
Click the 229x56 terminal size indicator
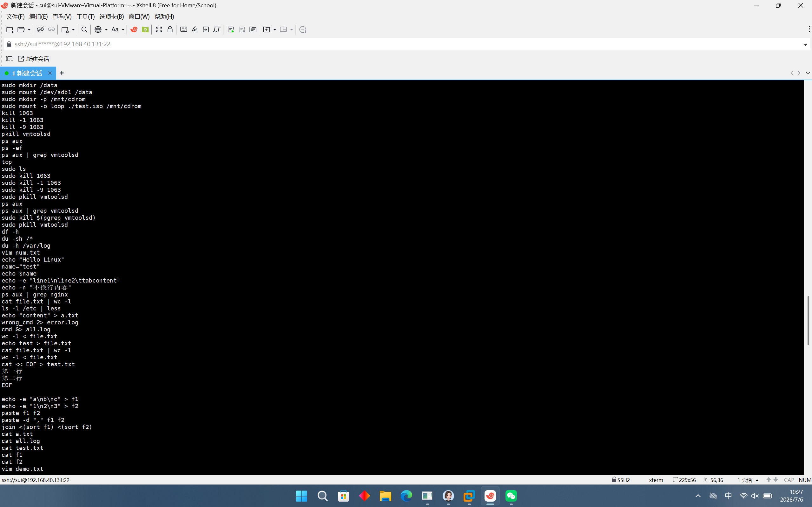[684, 480]
